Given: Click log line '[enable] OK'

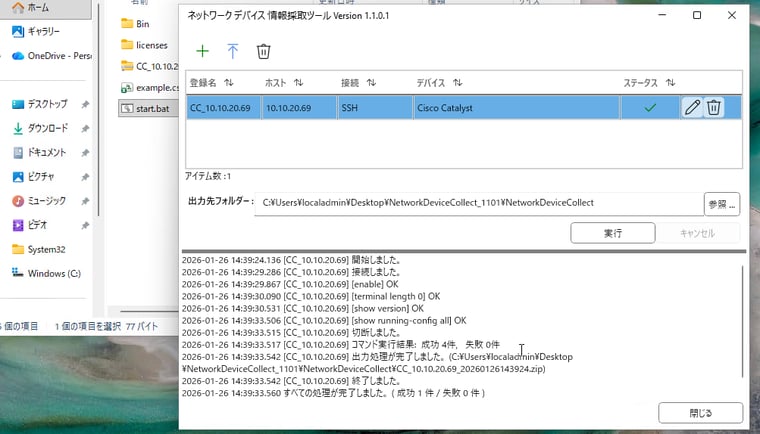Looking at the screenshot, I should (290, 284).
